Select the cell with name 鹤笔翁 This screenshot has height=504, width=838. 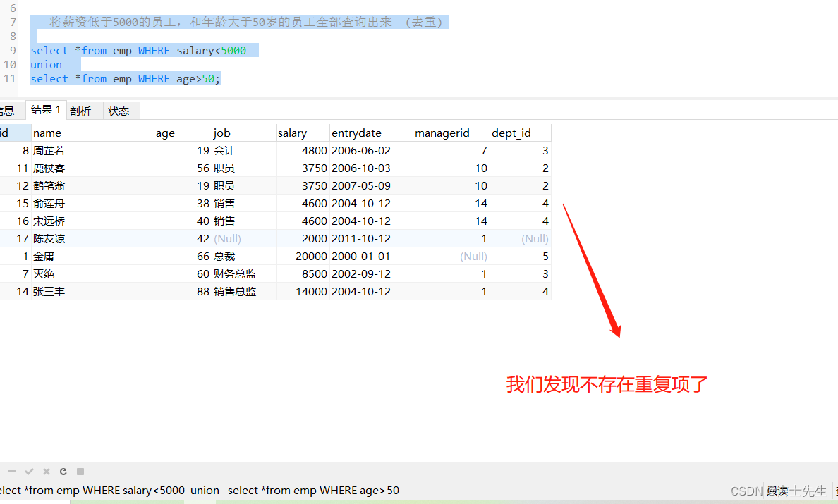92,186
